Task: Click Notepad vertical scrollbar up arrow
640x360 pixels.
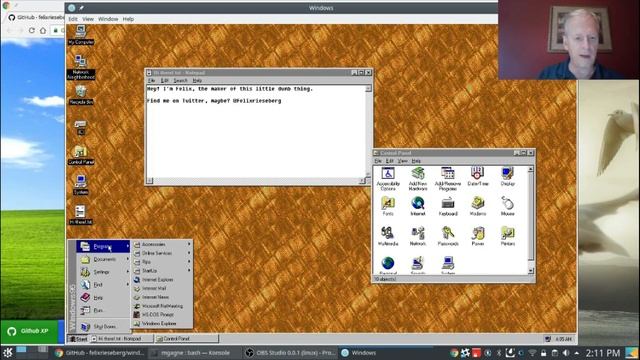Action: point(368,89)
